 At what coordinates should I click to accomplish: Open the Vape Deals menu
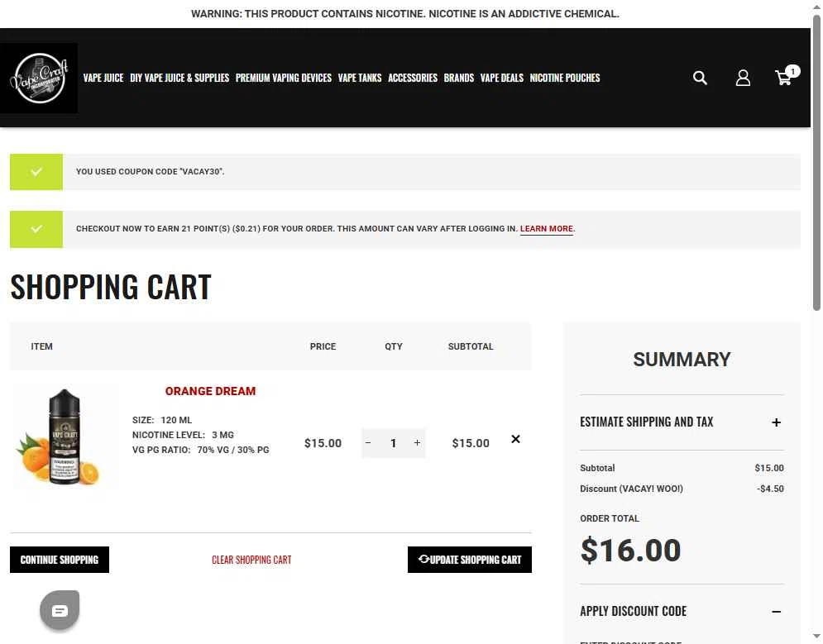coord(502,78)
